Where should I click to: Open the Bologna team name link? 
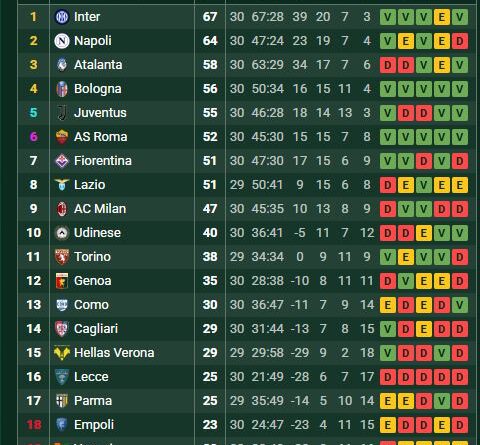[98, 89]
